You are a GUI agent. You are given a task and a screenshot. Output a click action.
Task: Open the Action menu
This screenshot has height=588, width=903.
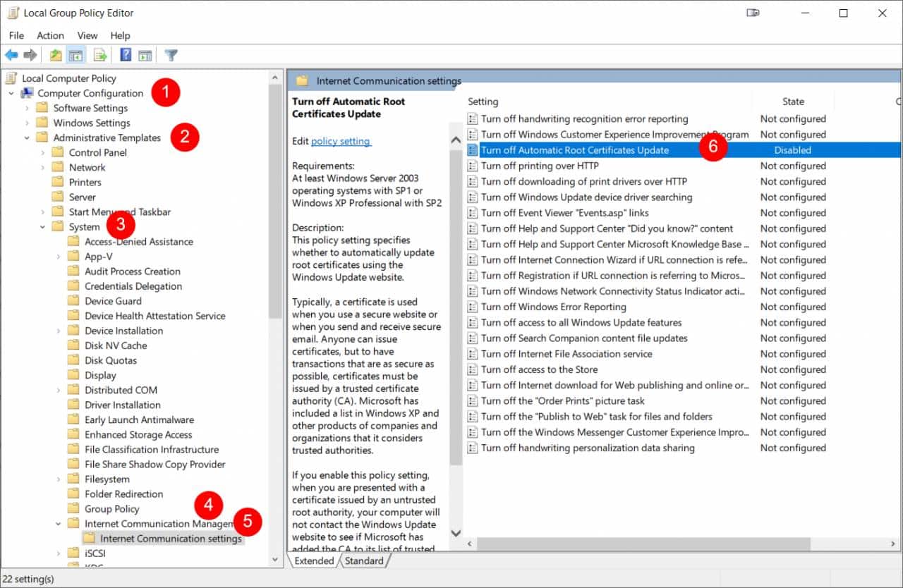coord(50,35)
